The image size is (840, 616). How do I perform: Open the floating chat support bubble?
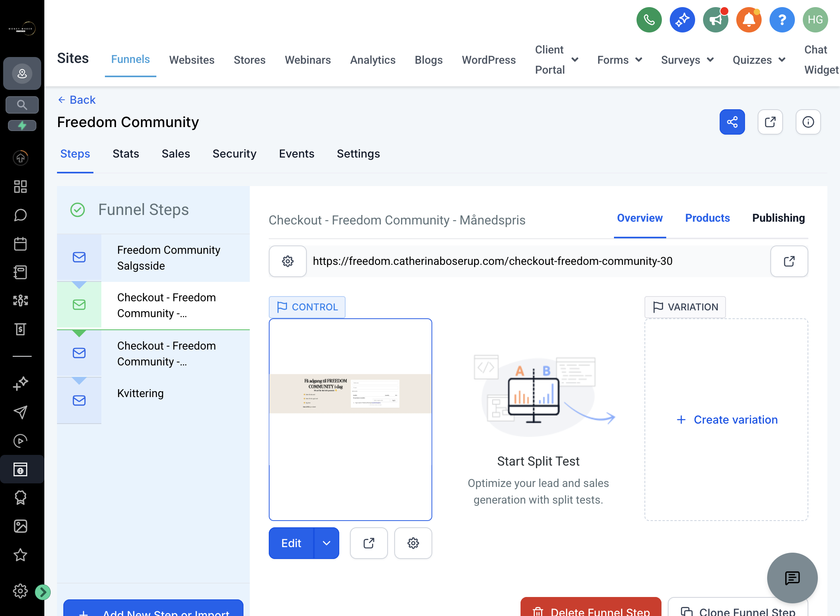click(x=792, y=578)
